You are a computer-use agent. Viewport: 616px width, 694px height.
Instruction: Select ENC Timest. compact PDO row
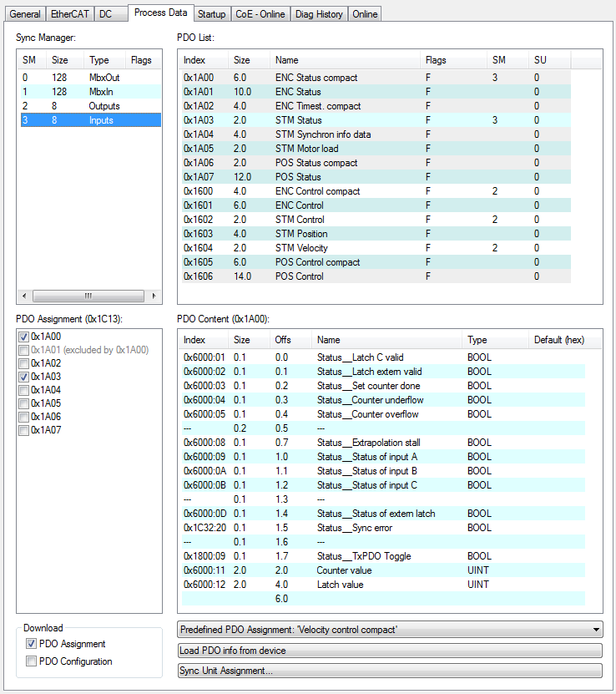(x=376, y=106)
